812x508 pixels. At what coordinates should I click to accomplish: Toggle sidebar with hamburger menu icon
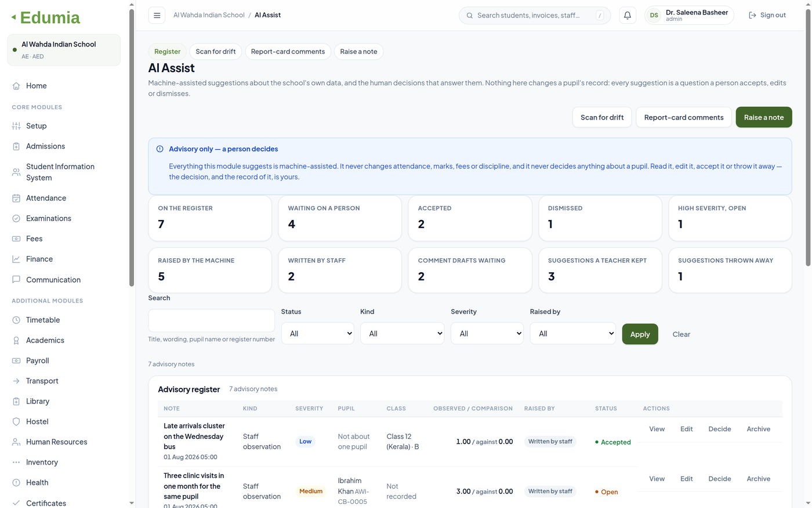point(157,15)
